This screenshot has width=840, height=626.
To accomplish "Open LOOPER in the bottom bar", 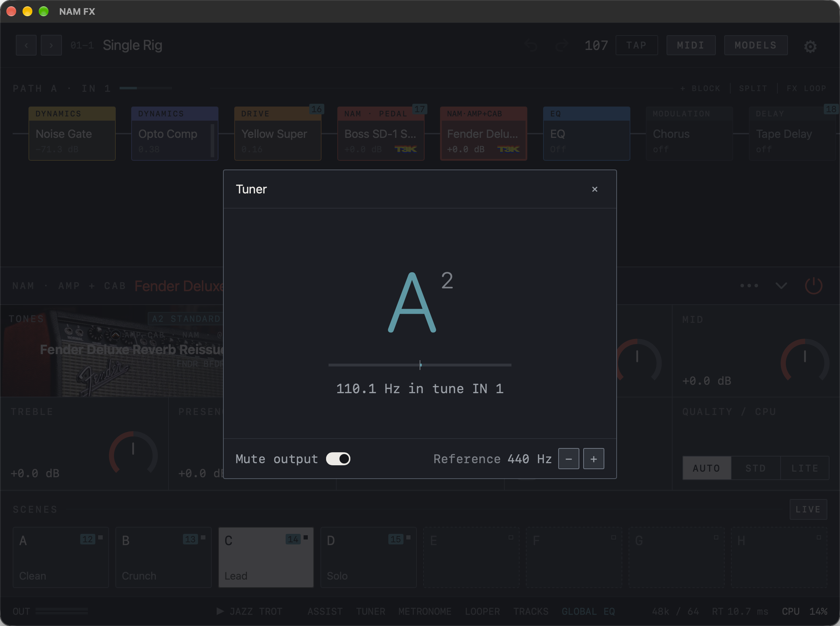I will click(482, 612).
